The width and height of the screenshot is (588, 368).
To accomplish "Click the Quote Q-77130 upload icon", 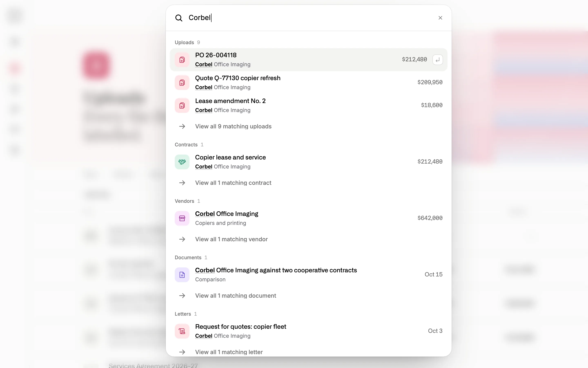I will point(182,83).
